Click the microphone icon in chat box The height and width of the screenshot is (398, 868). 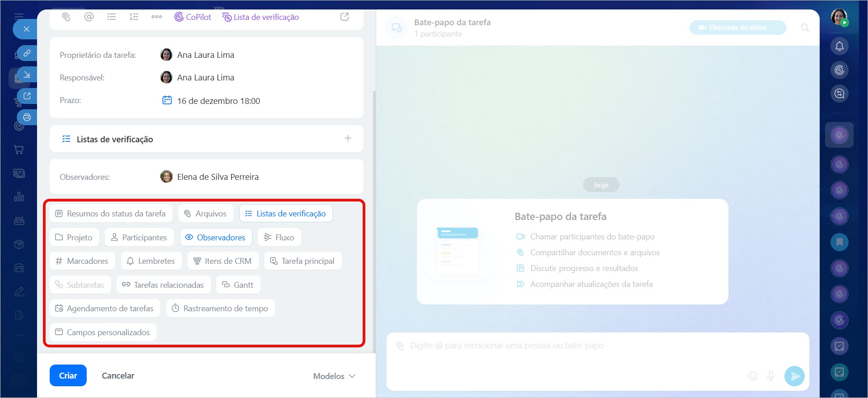(x=771, y=375)
